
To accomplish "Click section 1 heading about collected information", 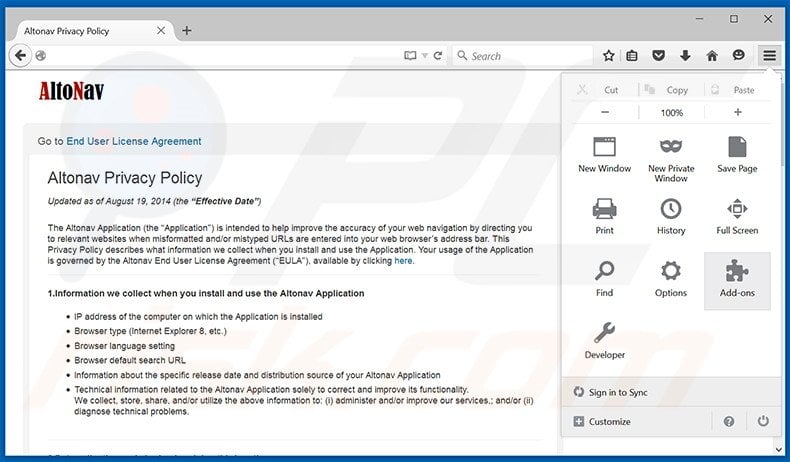I will [x=206, y=293].
